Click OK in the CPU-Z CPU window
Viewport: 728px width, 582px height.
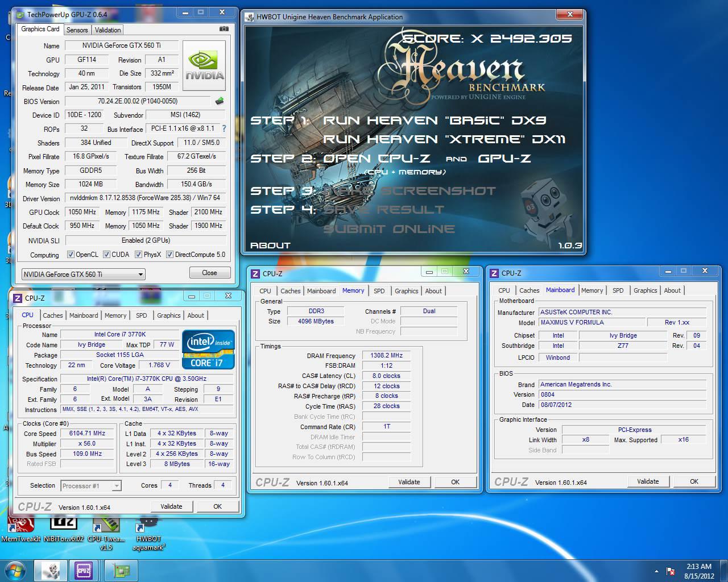pyautogui.click(x=217, y=506)
